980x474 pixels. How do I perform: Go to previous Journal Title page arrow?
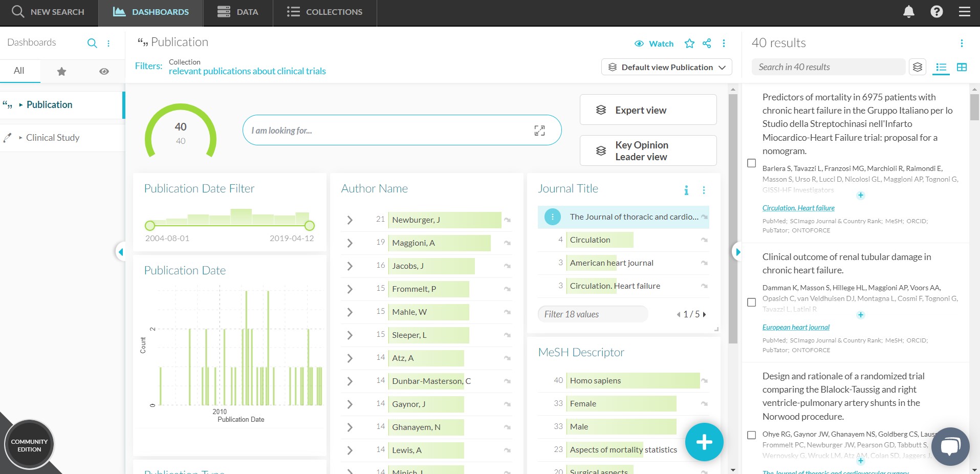point(679,315)
